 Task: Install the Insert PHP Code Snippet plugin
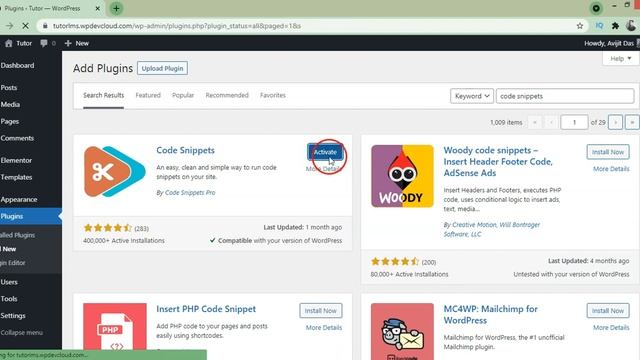[320, 311]
